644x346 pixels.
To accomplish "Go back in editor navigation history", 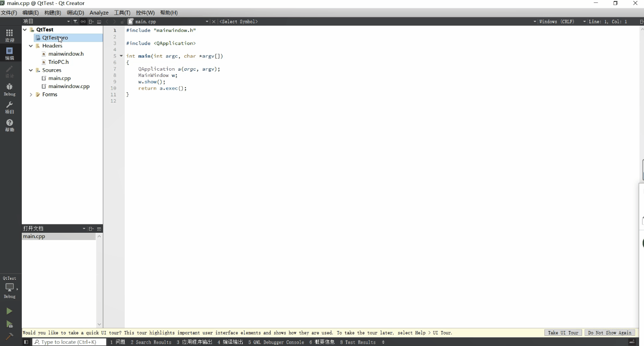I will pyautogui.click(x=108, y=21).
